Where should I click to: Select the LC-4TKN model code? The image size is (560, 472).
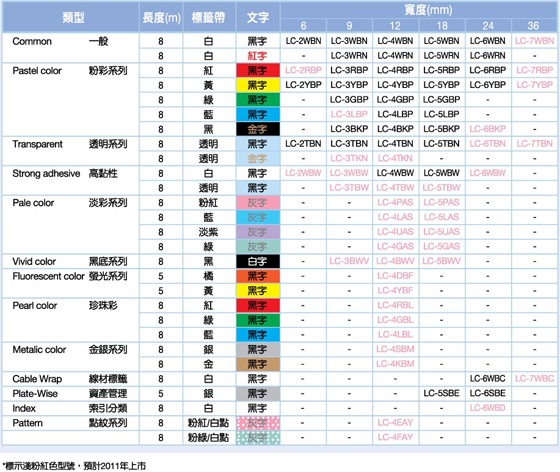coord(395,158)
